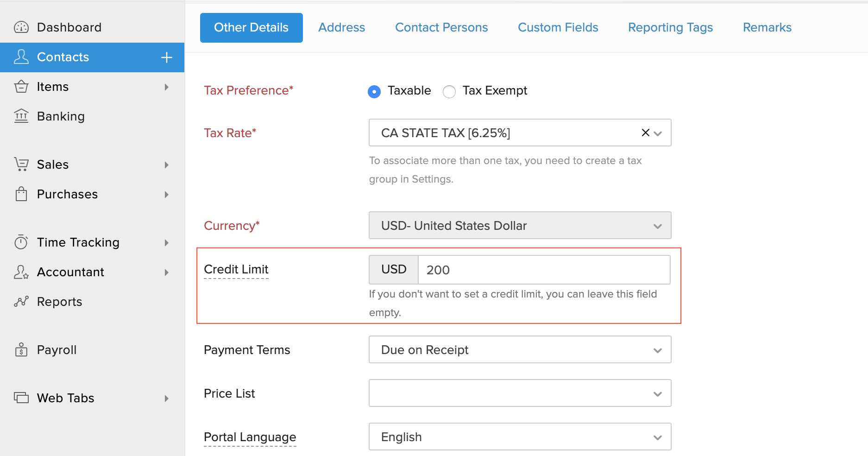Switch to the Contact Persons tab

[x=441, y=27]
